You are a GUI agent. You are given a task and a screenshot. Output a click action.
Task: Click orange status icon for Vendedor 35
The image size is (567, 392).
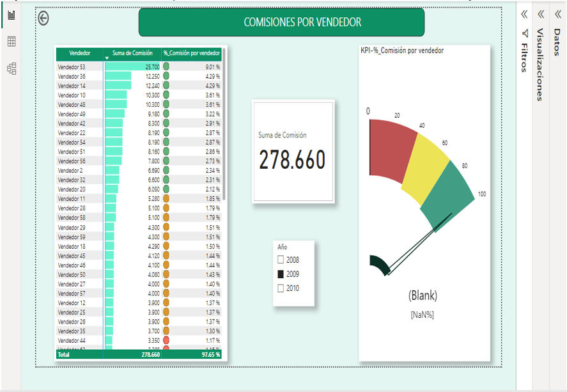click(x=166, y=331)
